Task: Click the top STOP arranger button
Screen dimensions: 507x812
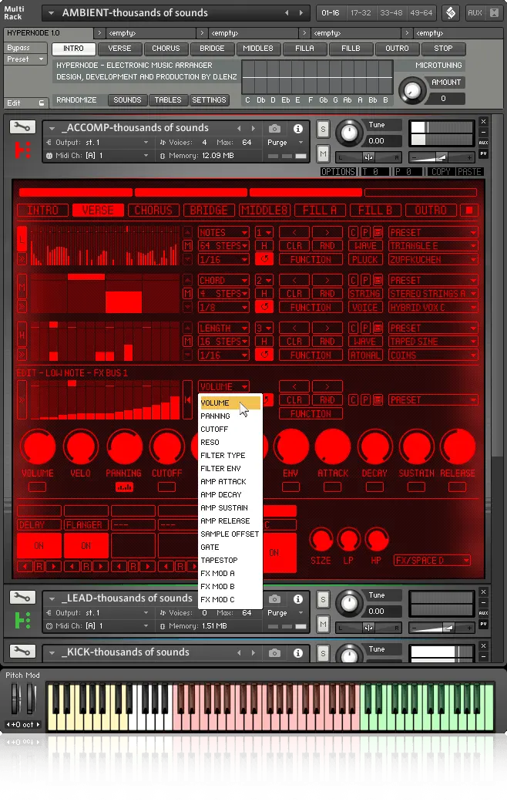Action: click(443, 49)
